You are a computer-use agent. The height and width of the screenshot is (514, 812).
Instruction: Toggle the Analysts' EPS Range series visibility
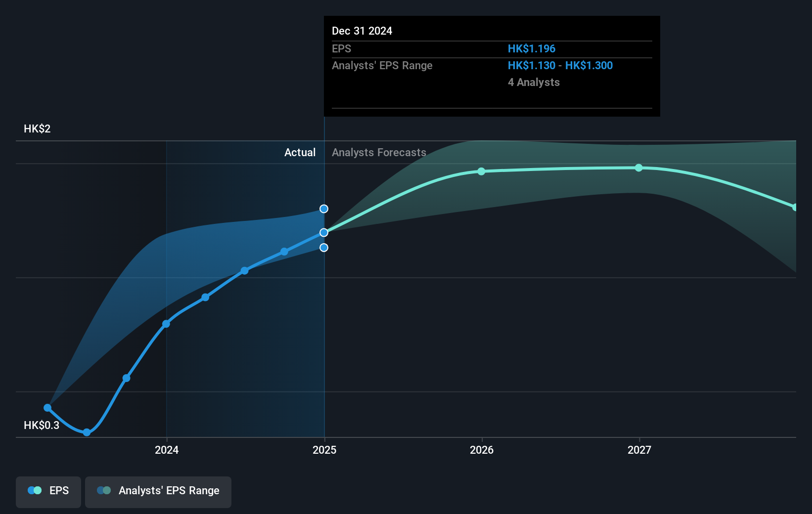pyautogui.click(x=158, y=491)
